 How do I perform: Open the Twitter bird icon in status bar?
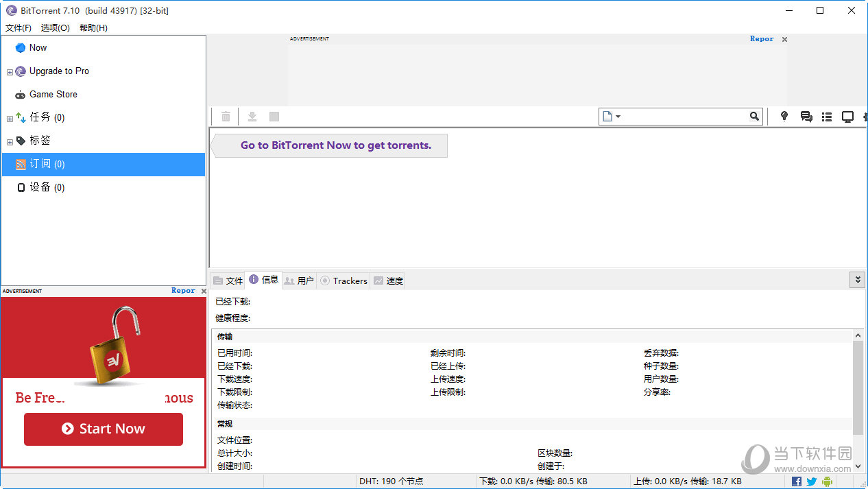(812, 481)
